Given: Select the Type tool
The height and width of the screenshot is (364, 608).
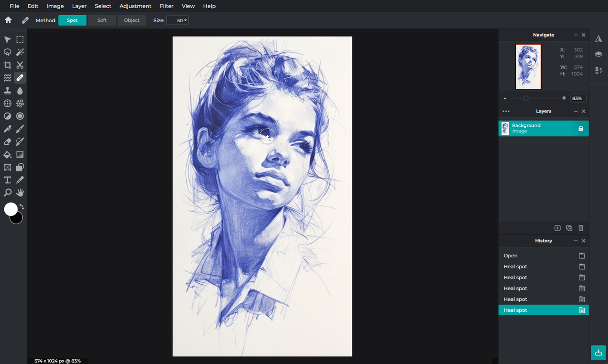Looking at the screenshot, I should click(7, 179).
